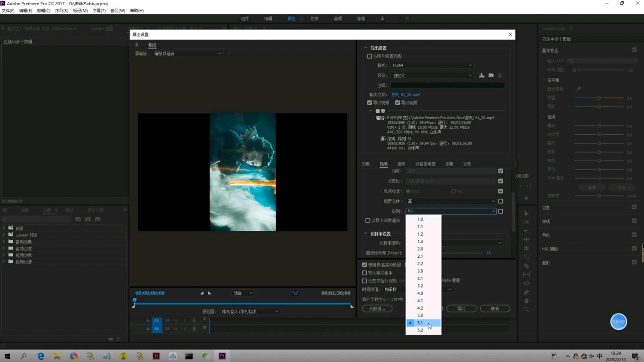The image size is (644, 362).
Task: Click the import preset icon
Action: pyautogui.click(x=491, y=75)
